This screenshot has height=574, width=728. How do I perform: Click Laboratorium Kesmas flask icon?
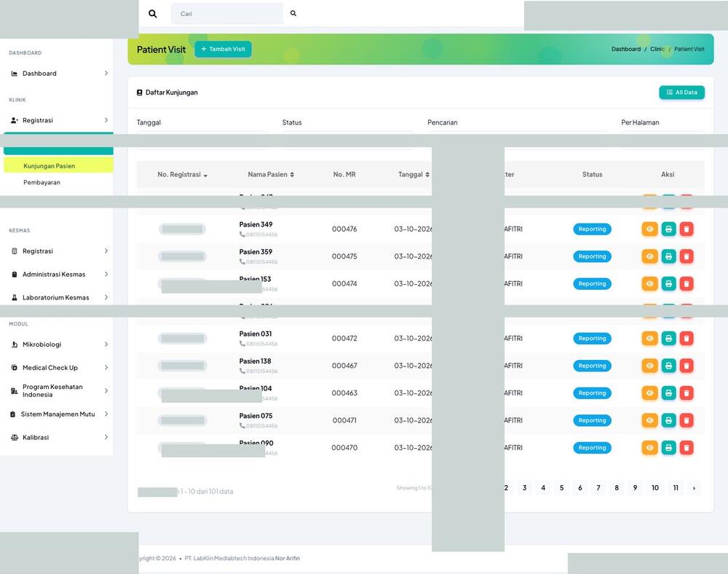[x=15, y=298]
